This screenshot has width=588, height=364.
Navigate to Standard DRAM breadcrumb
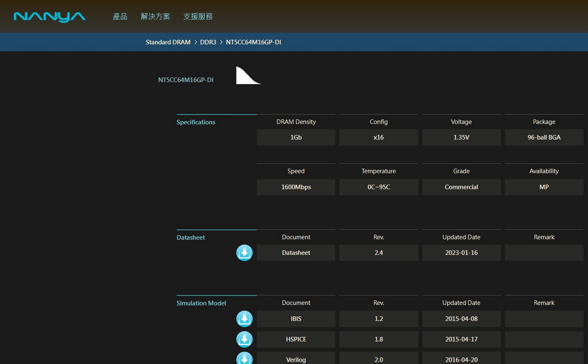tap(168, 42)
